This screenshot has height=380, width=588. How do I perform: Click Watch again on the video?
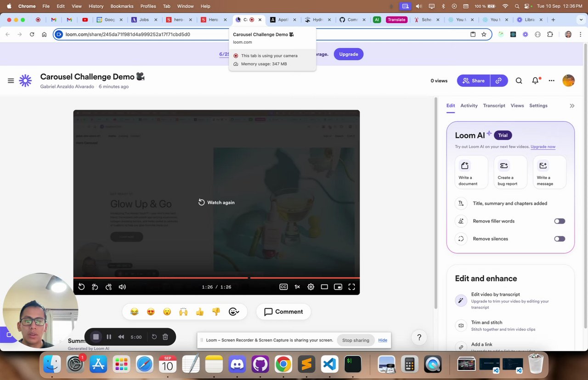pos(216,202)
